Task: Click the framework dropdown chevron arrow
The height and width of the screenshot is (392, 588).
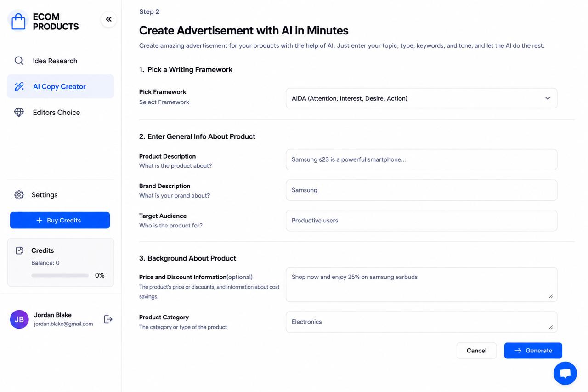Action: click(x=548, y=98)
